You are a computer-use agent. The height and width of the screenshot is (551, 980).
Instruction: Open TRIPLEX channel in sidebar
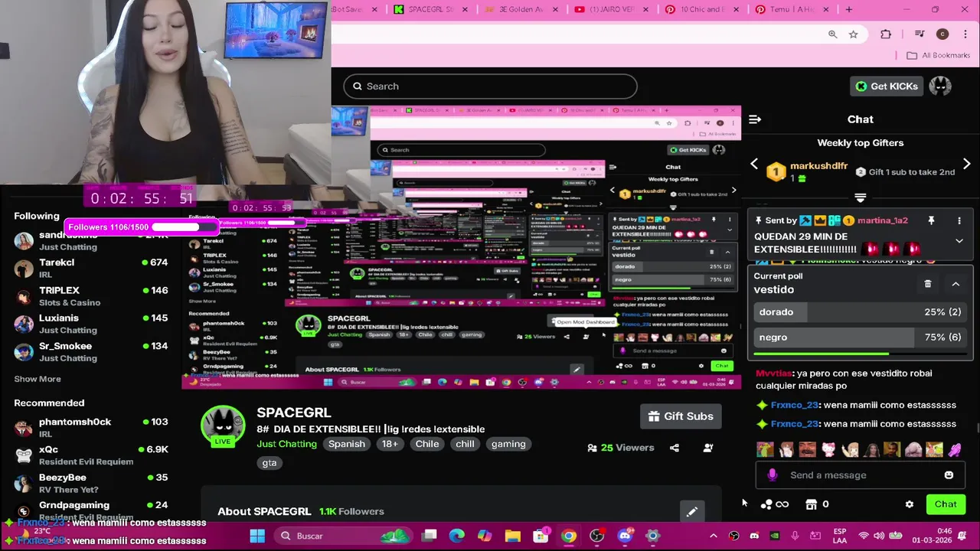pyautogui.click(x=91, y=296)
